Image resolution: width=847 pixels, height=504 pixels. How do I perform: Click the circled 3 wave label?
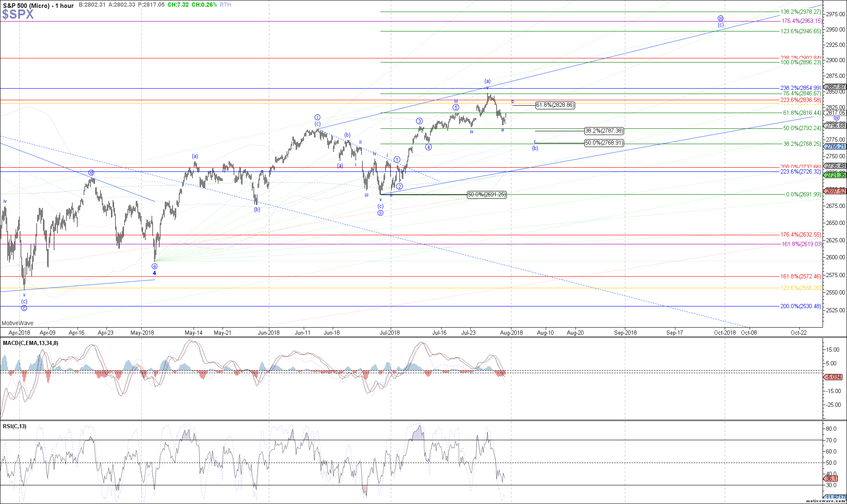[x=419, y=121]
